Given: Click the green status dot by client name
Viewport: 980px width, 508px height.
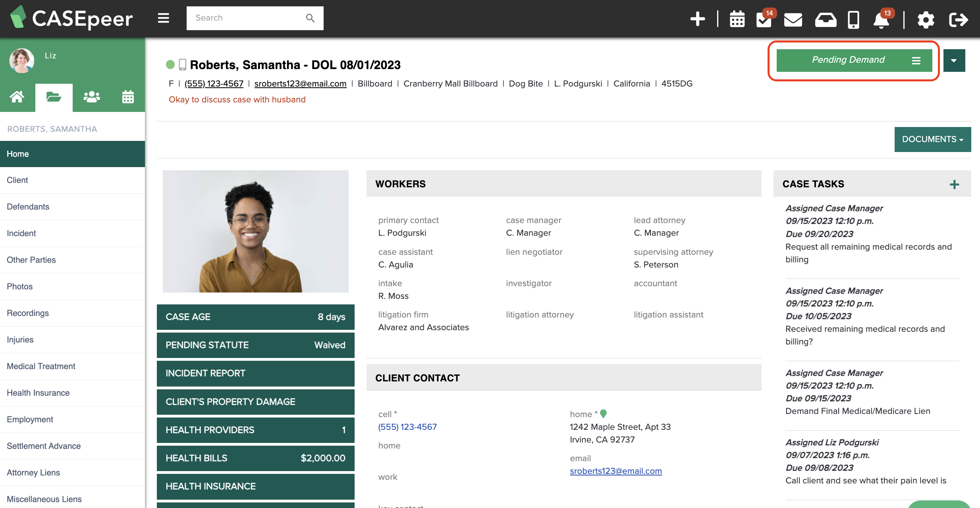Looking at the screenshot, I should [x=170, y=64].
